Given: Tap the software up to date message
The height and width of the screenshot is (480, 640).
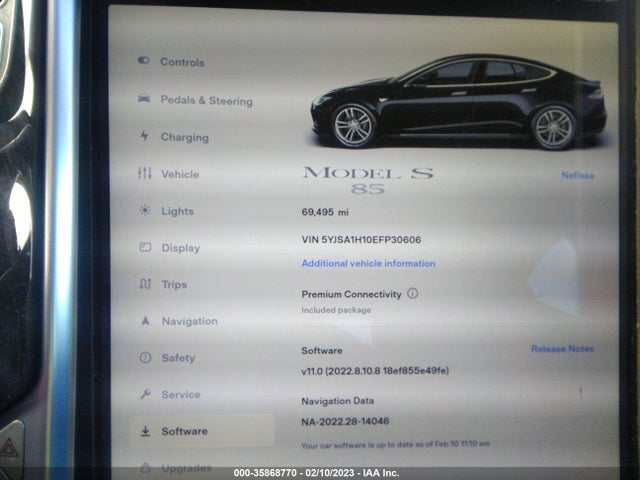Looking at the screenshot, I should click(x=396, y=444).
